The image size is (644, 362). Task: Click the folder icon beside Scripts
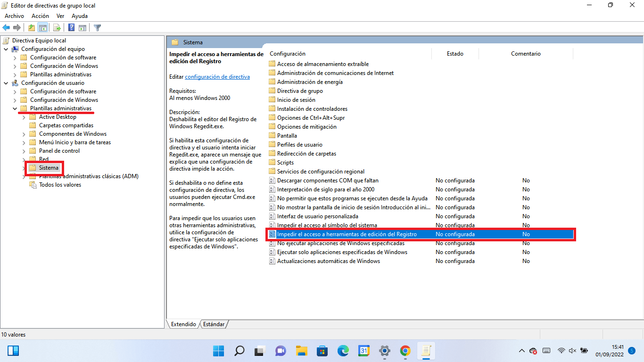pos(272,163)
